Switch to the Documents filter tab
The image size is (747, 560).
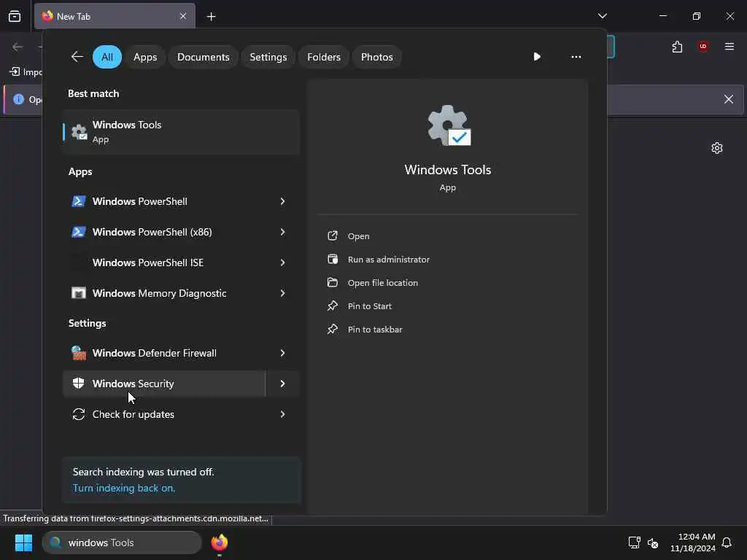click(x=204, y=57)
